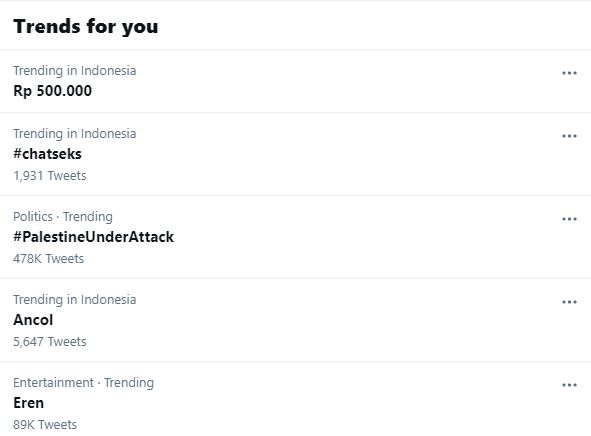Open the Rp 500.000 trending topic

[52, 91]
